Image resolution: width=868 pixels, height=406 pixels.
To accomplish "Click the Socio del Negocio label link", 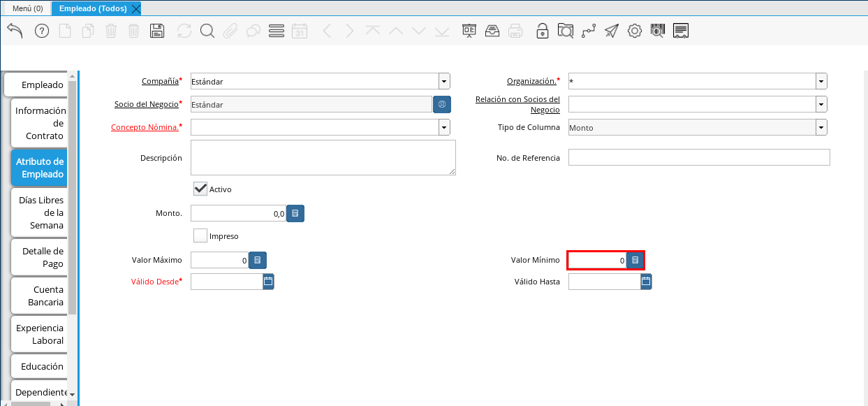I will click(x=147, y=104).
